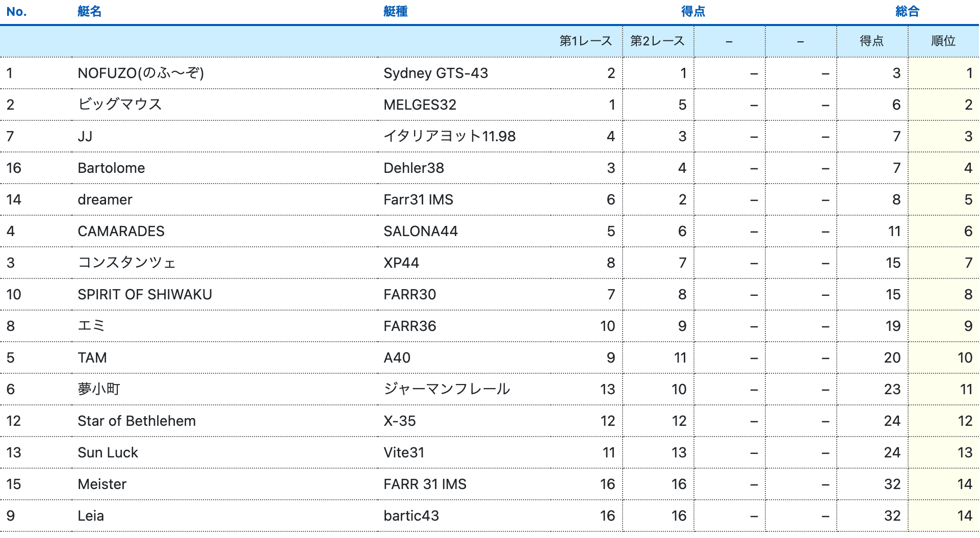Click the Sun Luck boat name
The height and width of the screenshot is (538, 980).
108,452
